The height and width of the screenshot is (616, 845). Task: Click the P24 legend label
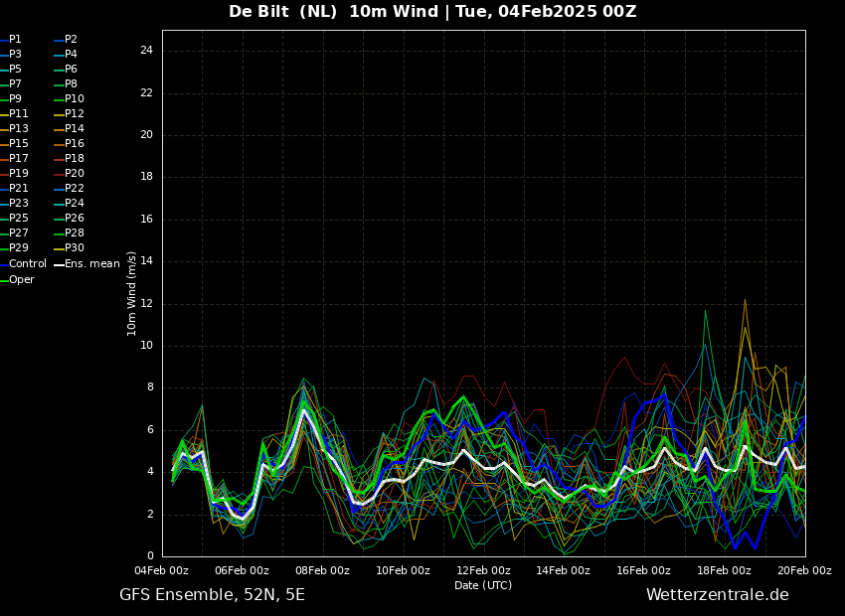75,204
